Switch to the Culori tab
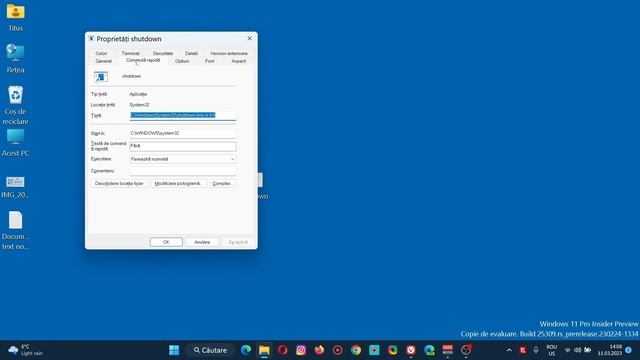The height and width of the screenshot is (360, 640). (101, 53)
